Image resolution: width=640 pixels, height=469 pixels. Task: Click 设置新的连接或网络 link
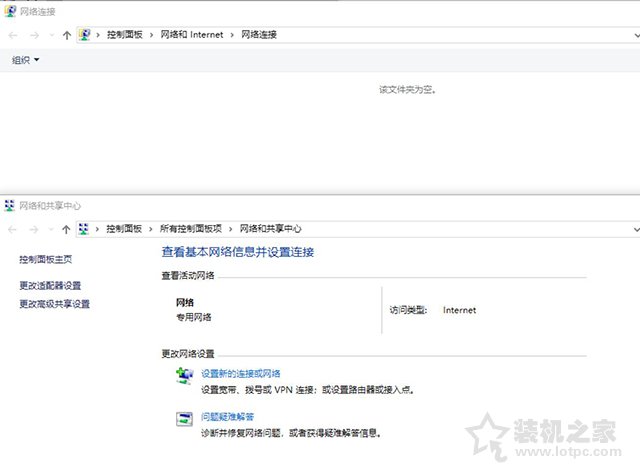click(x=241, y=373)
